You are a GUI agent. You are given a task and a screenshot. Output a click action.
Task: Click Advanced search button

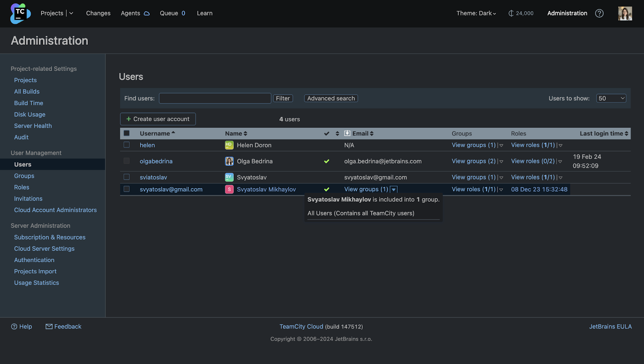(x=331, y=98)
